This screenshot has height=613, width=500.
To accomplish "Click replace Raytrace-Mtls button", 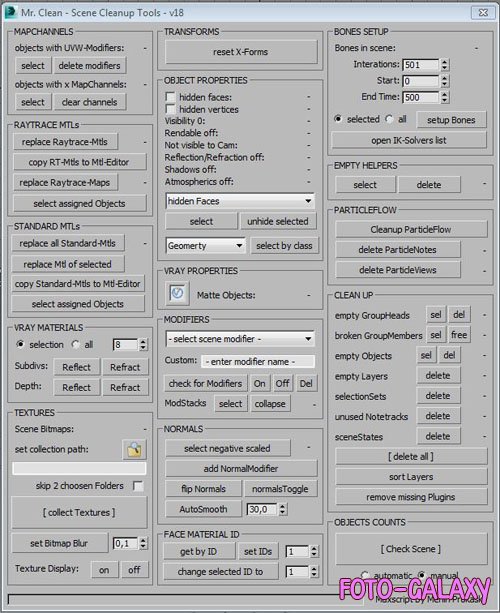I will pyautogui.click(x=65, y=142).
